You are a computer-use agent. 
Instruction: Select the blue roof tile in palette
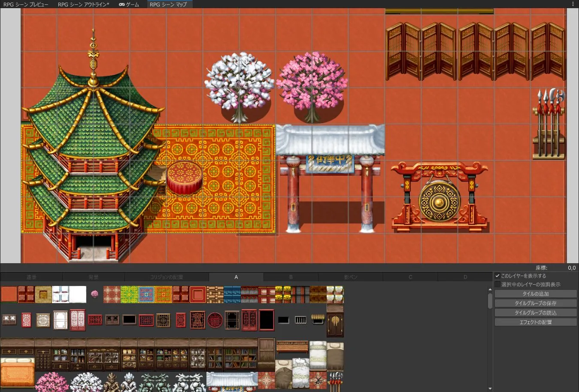point(232,295)
